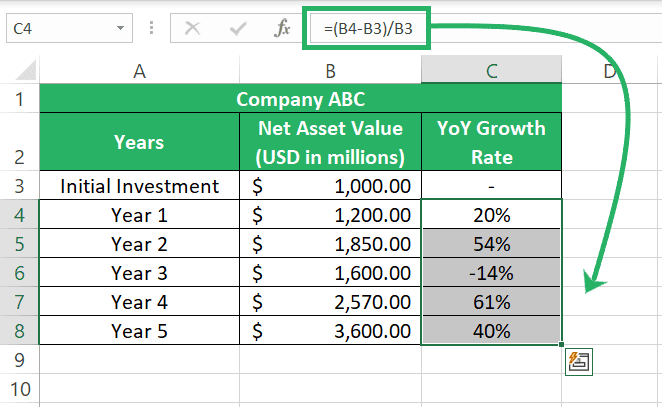662x407 pixels.
Task: Select row 3 header
Action: [19, 186]
